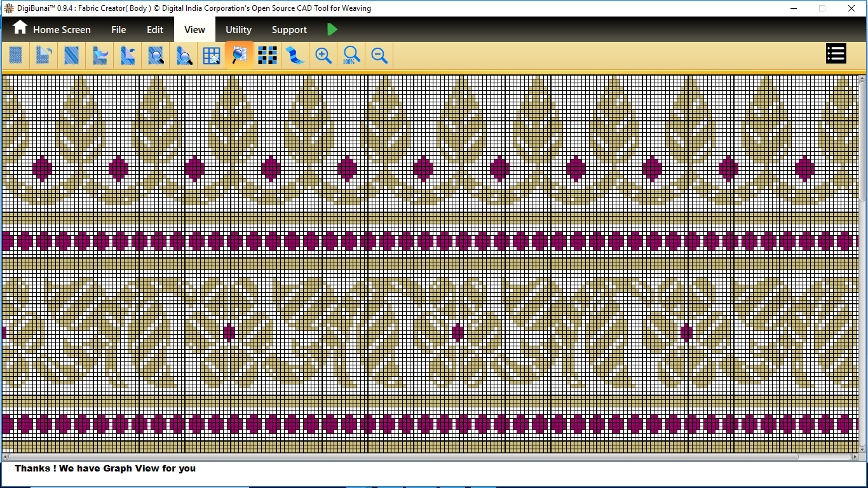This screenshot has width=868, height=488.
Task: Click the Zoom In magnifier icon
Action: (x=323, y=56)
